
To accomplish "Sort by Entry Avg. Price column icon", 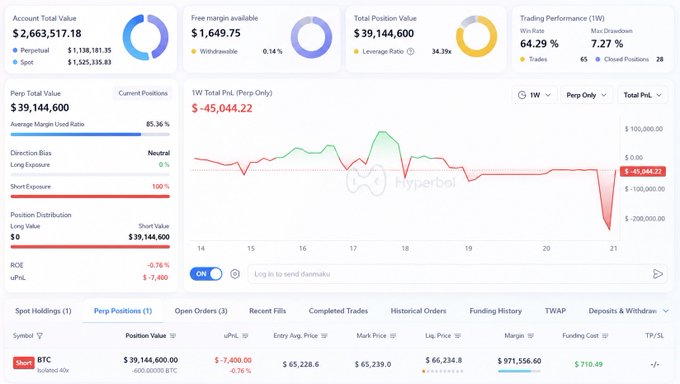I will 324,336.
